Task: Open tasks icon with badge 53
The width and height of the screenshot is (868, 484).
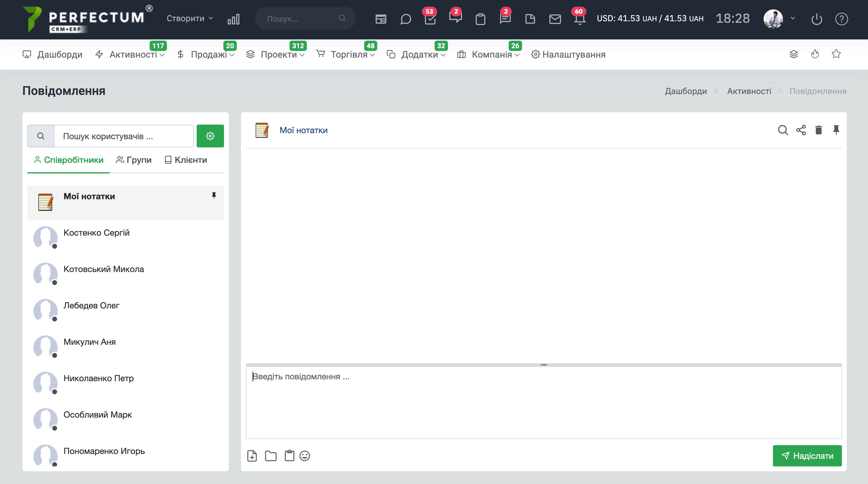Action: tap(430, 19)
